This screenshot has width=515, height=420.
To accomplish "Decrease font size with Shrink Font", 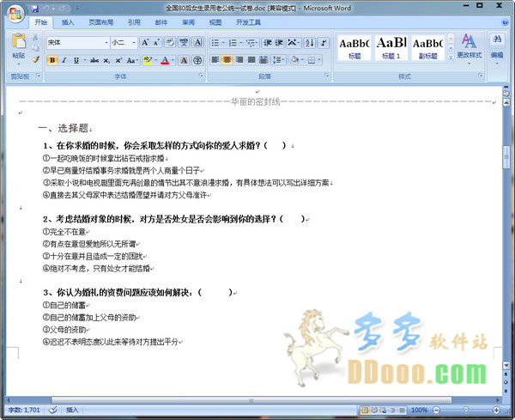I will [156, 42].
